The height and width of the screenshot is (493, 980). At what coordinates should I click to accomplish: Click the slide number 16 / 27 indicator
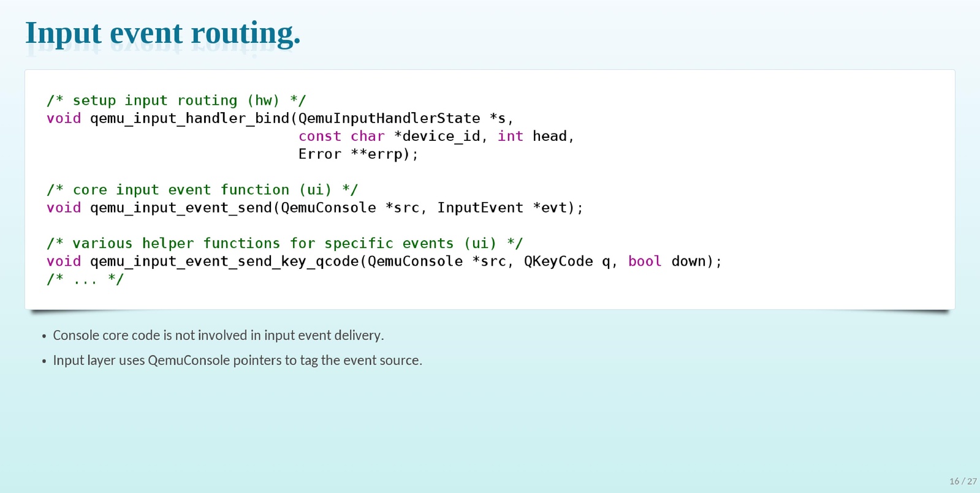click(962, 481)
